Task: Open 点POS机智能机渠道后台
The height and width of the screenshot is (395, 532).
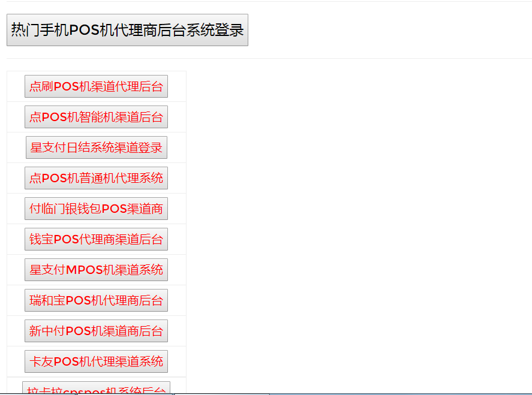Action: pyautogui.click(x=96, y=117)
